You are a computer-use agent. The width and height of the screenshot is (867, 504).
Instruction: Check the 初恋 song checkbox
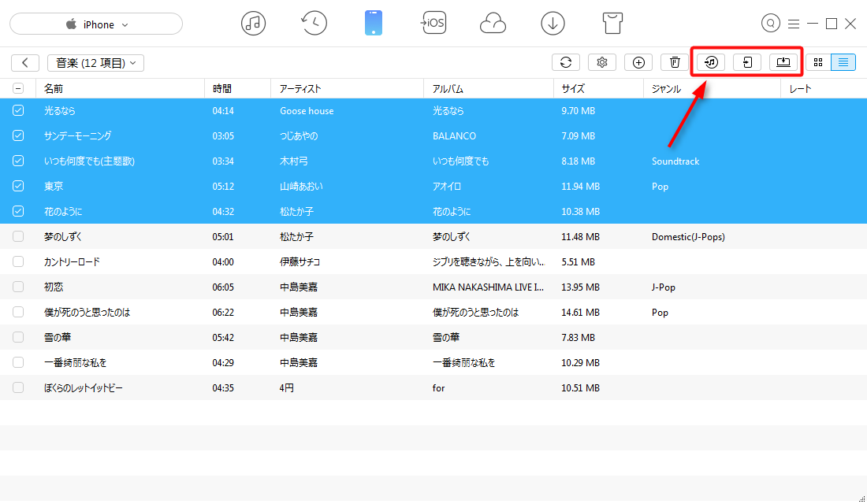(18, 287)
